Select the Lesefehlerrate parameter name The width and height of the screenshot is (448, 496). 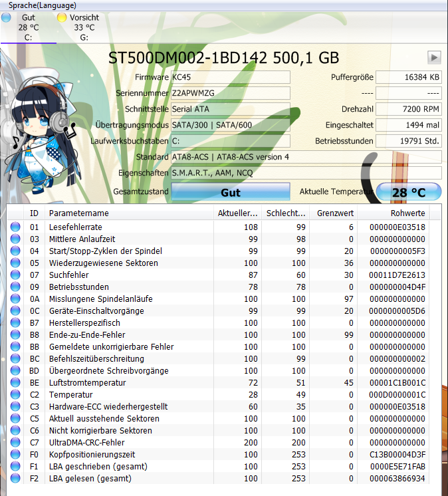click(x=76, y=227)
